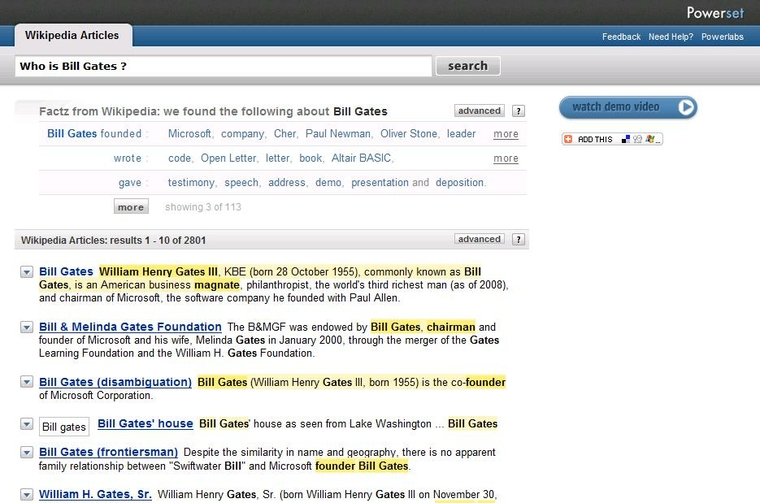Select the leader fact link

(461, 134)
